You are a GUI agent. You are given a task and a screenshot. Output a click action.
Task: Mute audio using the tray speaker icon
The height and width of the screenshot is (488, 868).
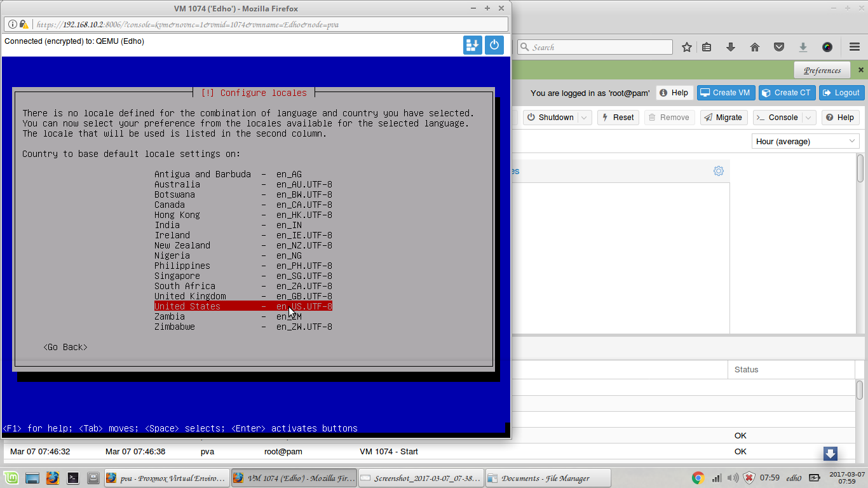732,477
